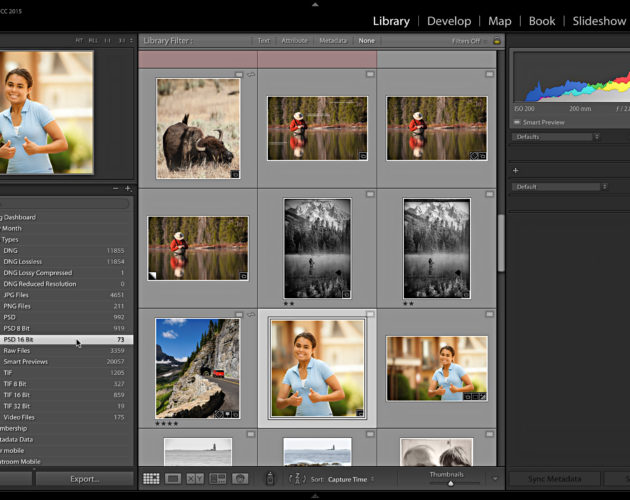Image resolution: width=630 pixels, height=500 pixels.
Task: Toggle corner marker above right B&W mountain photo
Action: [489, 194]
